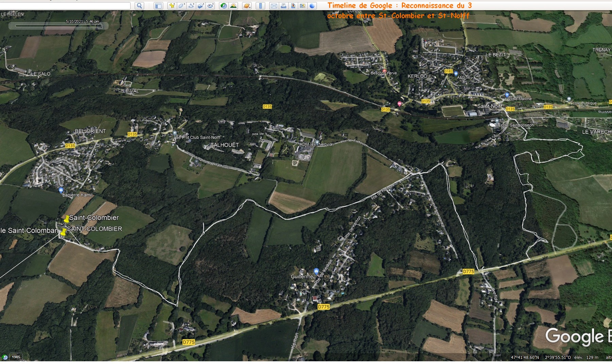Toggle the sidebar panel button
Image resolution: width=612 pixels, height=364 pixels.
[158, 5]
